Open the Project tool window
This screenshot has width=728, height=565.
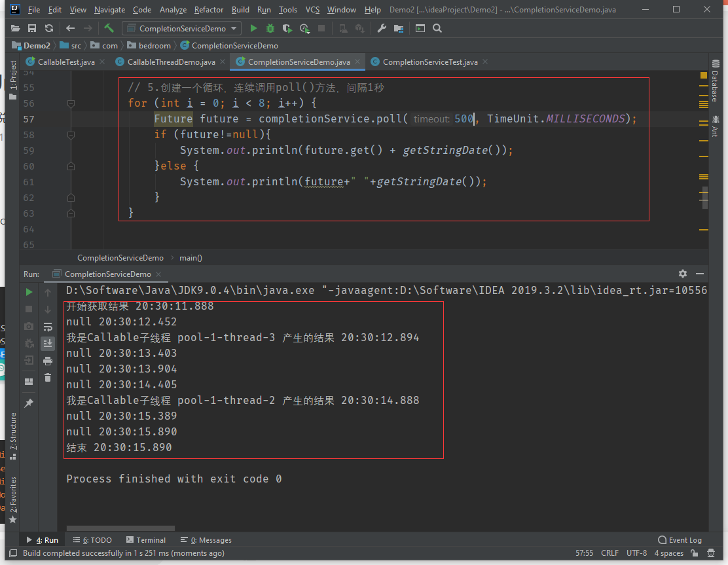13,80
